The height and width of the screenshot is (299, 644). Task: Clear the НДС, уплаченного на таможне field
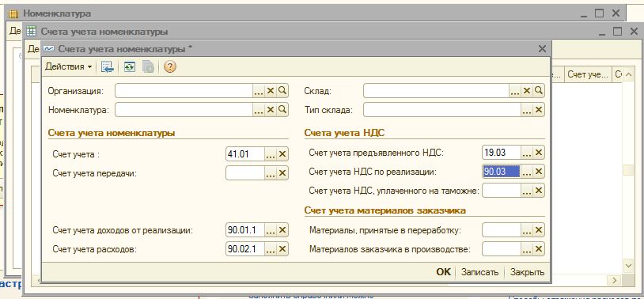click(x=539, y=191)
